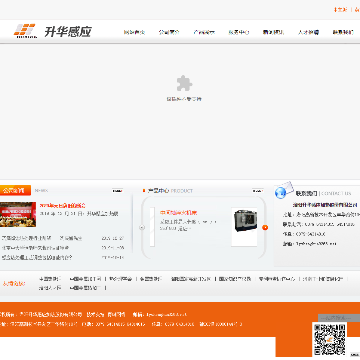Click the more button in 产品中心 PRODUCT header

point(257,191)
